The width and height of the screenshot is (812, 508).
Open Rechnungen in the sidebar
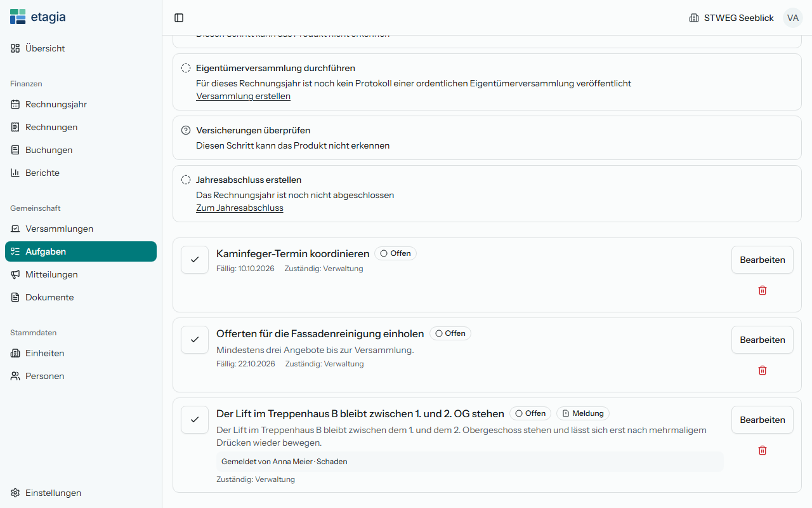pyautogui.click(x=81, y=127)
